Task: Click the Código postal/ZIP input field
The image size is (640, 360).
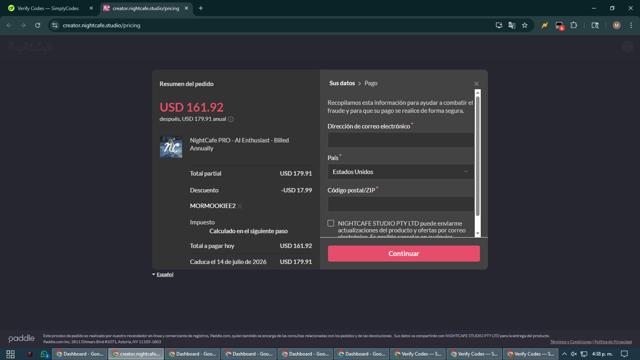Action: click(x=400, y=204)
